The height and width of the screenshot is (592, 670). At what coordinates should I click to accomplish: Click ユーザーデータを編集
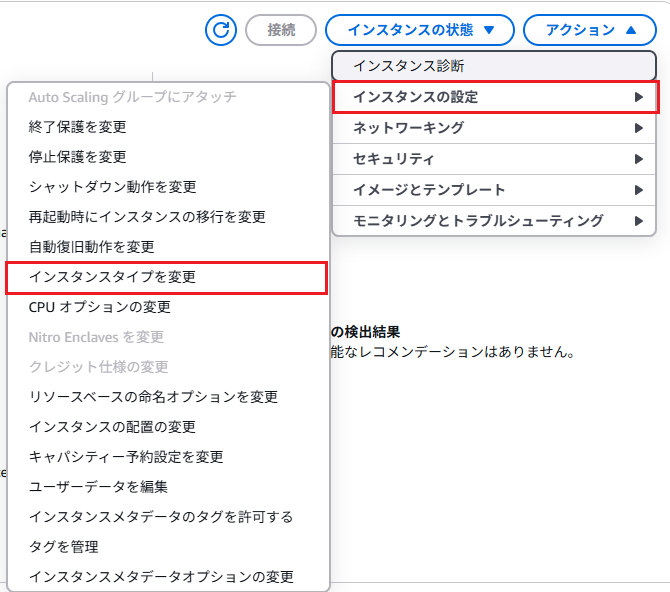pyautogui.click(x=98, y=487)
